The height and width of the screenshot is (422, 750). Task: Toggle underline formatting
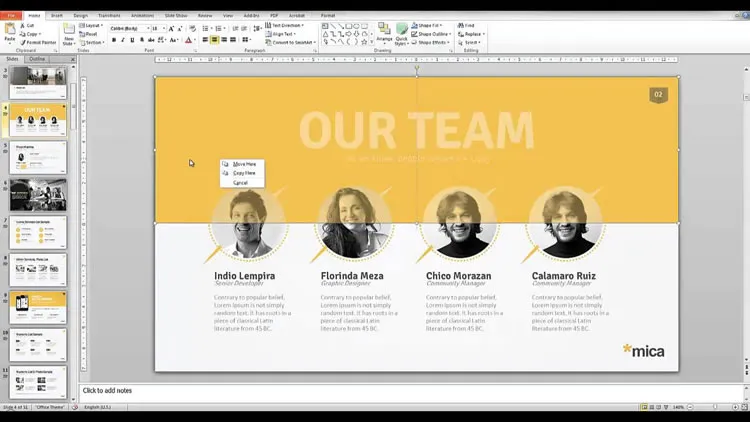[x=132, y=40]
